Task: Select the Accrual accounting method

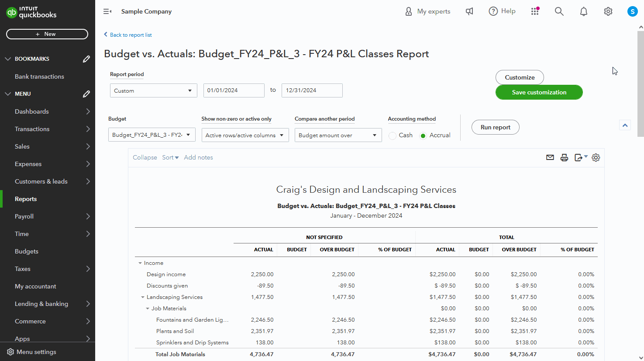Action: pos(423,135)
